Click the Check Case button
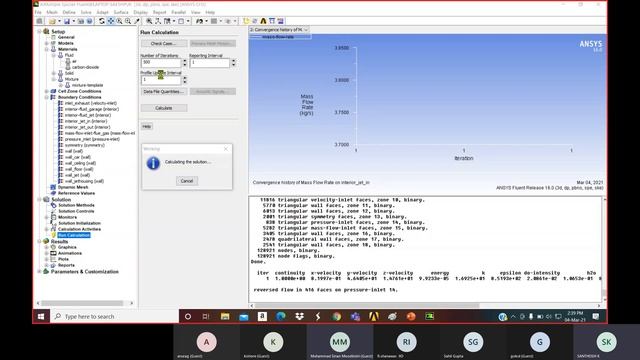 click(x=164, y=43)
